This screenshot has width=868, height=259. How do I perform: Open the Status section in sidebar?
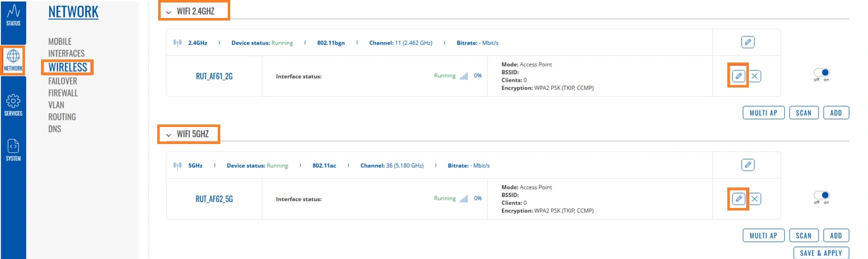tap(13, 15)
